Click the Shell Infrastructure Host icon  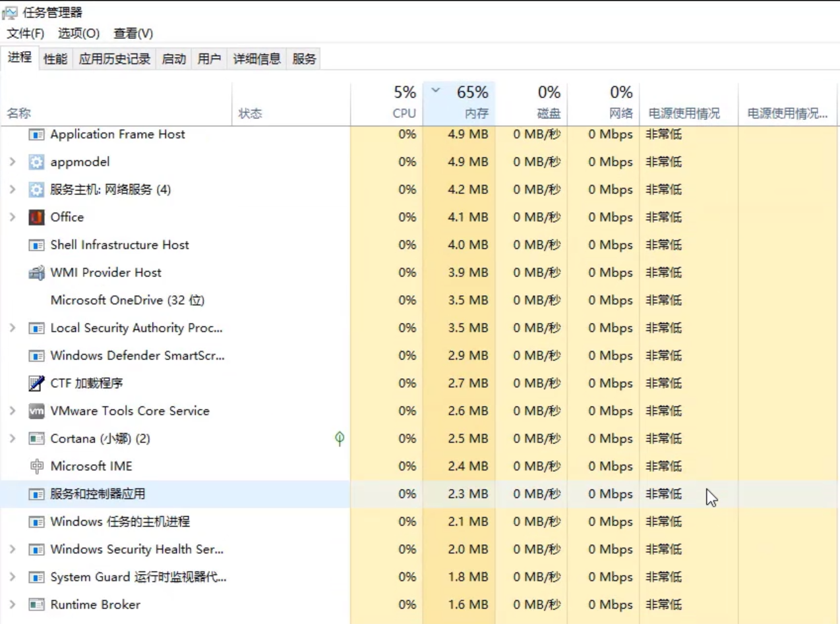(x=38, y=244)
